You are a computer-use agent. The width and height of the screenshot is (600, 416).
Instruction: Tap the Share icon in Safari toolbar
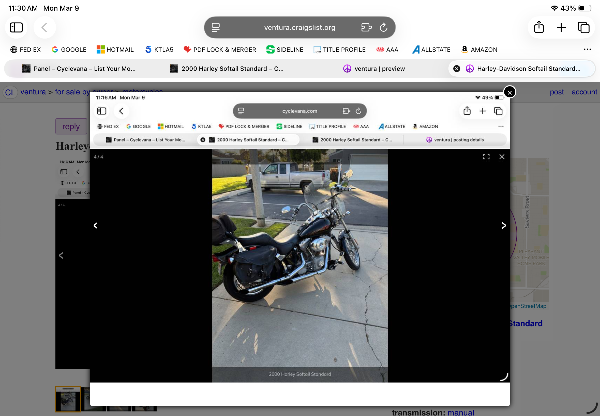(538, 27)
